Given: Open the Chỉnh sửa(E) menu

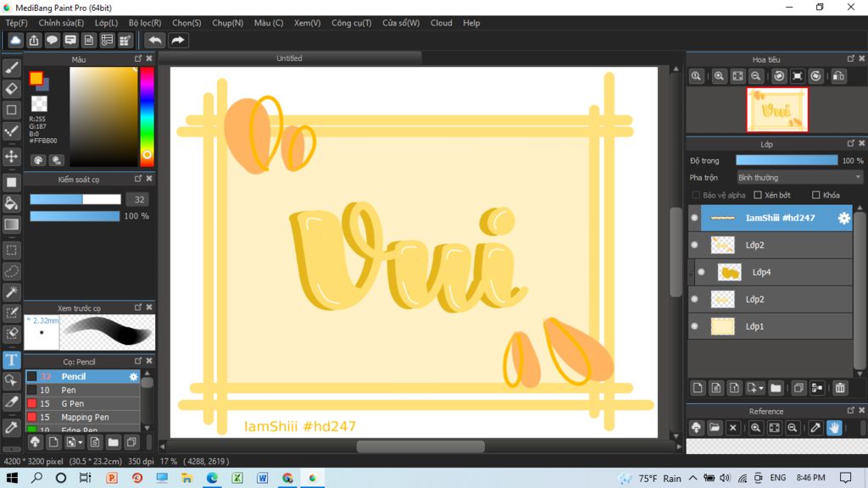Looking at the screenshot, I should (61, 23).
